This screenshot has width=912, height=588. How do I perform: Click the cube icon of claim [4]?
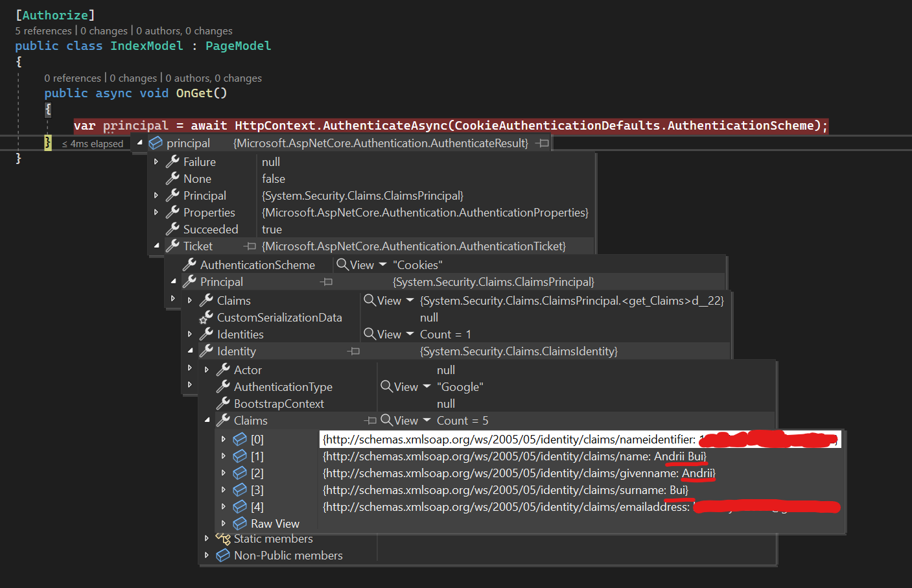point(240,506)
